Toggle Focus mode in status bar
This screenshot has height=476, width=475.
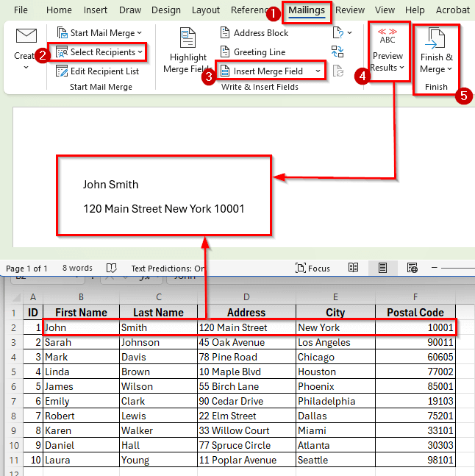point(312,269)
